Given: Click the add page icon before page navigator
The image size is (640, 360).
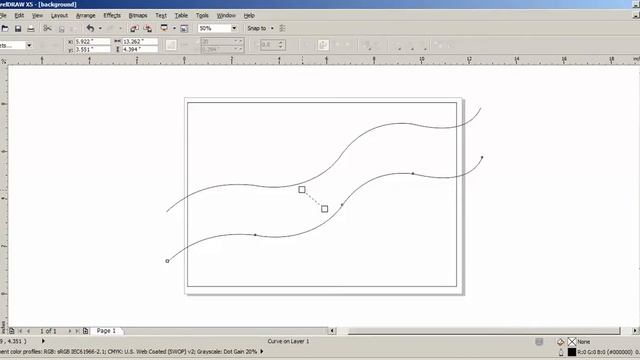Looking at the screenshot, I should (x=12, y=331).
